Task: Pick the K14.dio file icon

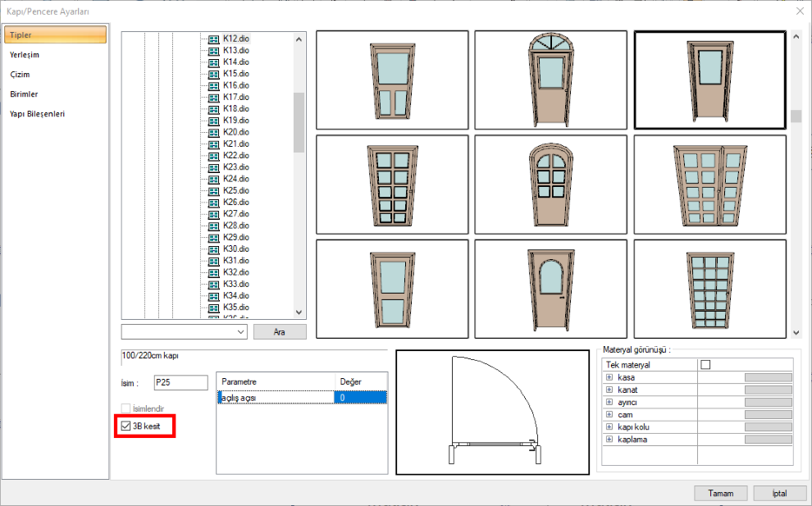Action: [214, 62]
